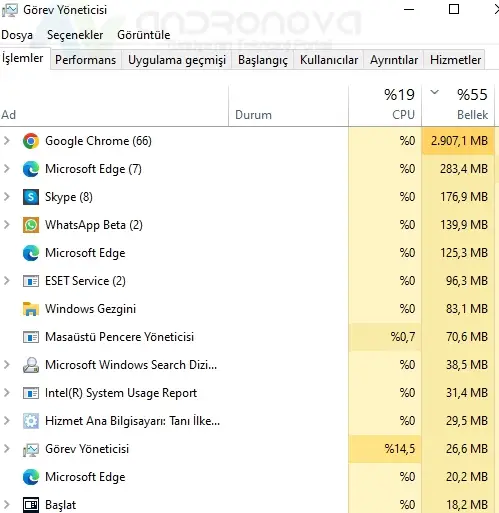Expand the Görev Yöneticisi process row
Screen dimensions: 499x513
coord(7,449)
